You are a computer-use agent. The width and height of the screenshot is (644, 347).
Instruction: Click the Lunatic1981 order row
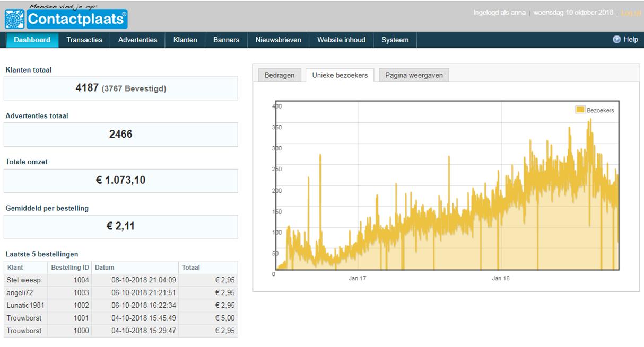[x=121, y=305]
